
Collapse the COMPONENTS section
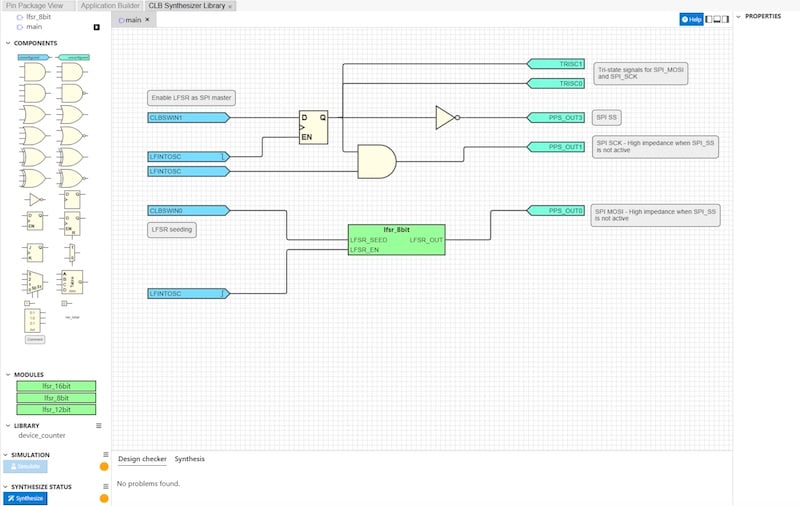[8, 43]
